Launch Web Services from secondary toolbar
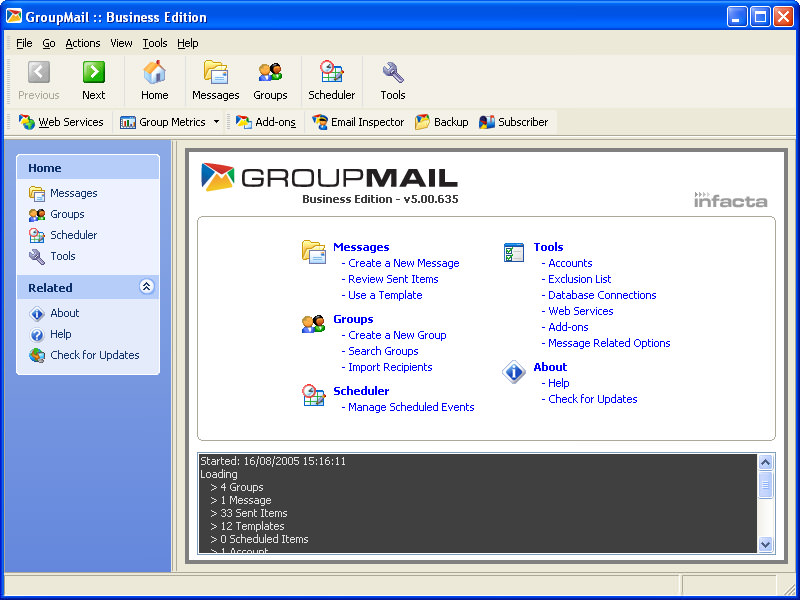 pyautogui.click(x=61, y=122)
